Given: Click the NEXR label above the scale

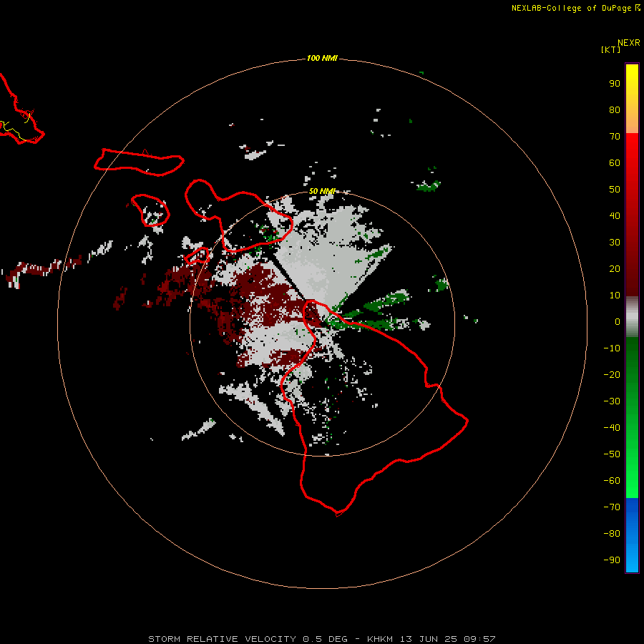Looking at the screenshot, I should tap(628, 43).
